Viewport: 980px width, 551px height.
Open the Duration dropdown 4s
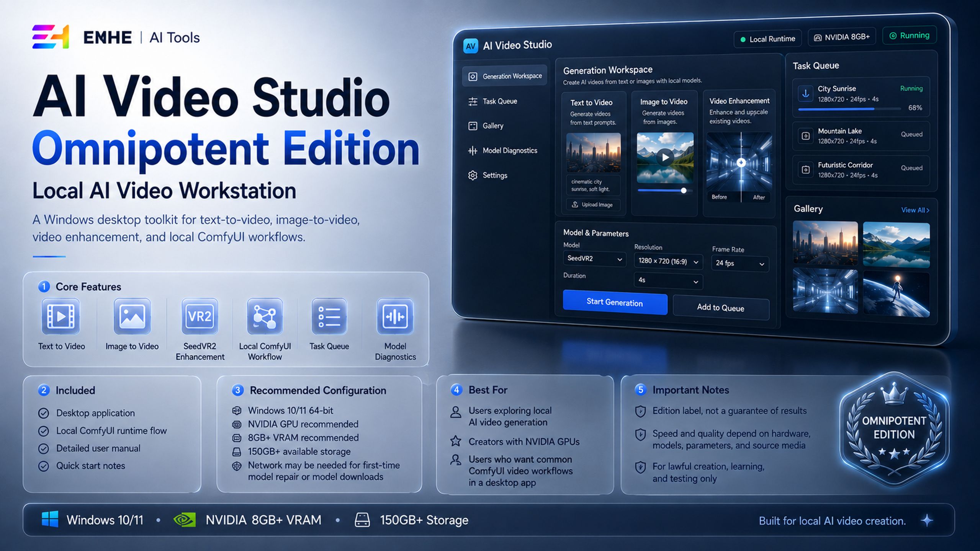click(668, 280)
